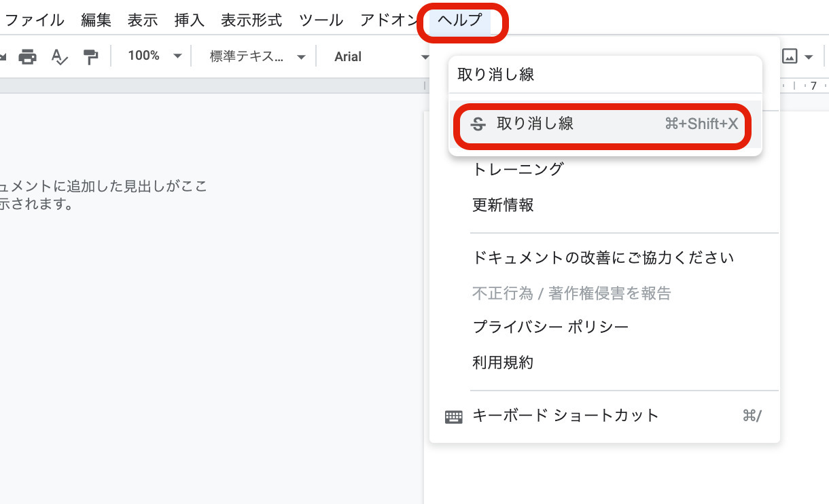Screen dimensions: 829x504
Task: Open the 表示 menu
Action: pyautogui.click(x=143, y=20)
